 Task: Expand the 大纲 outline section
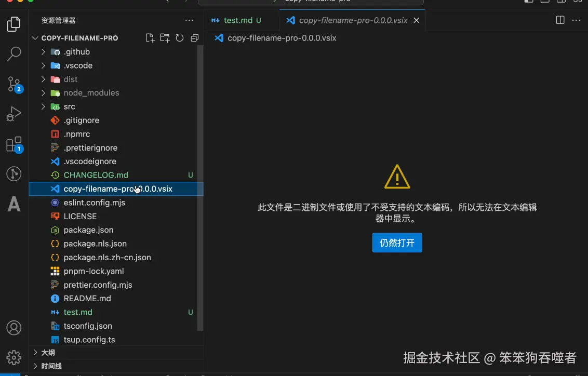click(116, 353)
